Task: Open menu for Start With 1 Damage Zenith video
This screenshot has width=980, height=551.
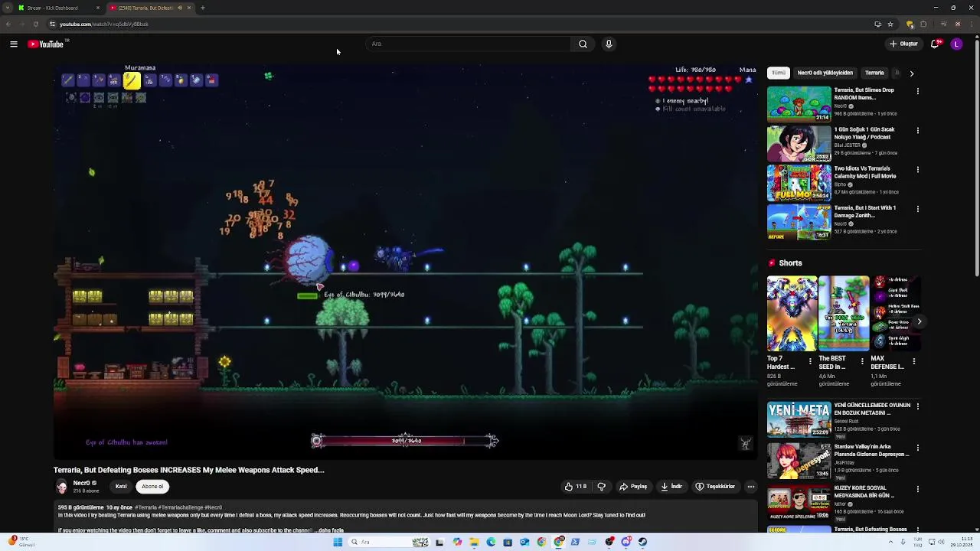Action: [917, 209]
